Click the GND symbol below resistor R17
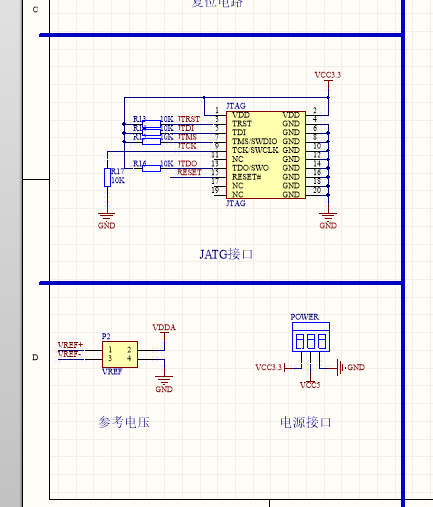 point(107,221)
